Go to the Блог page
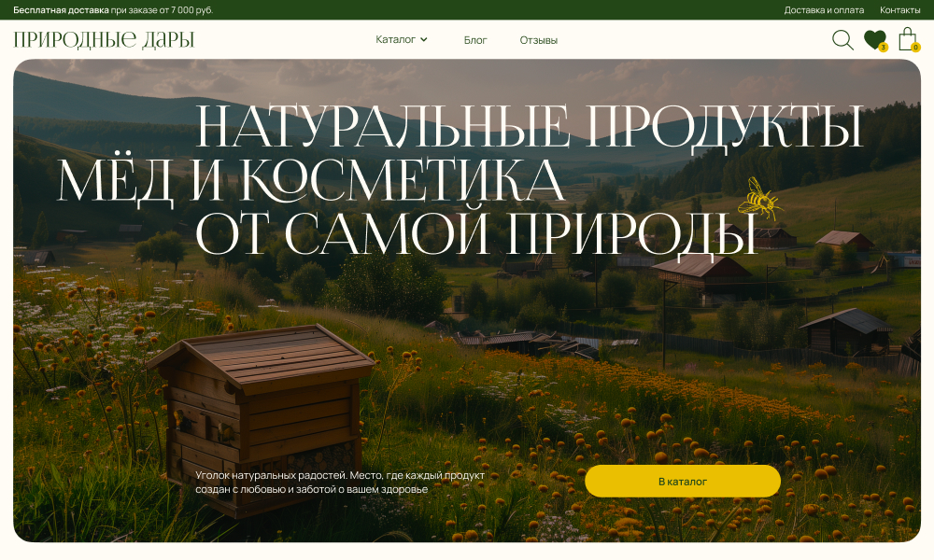 click(x=475, y=40)
